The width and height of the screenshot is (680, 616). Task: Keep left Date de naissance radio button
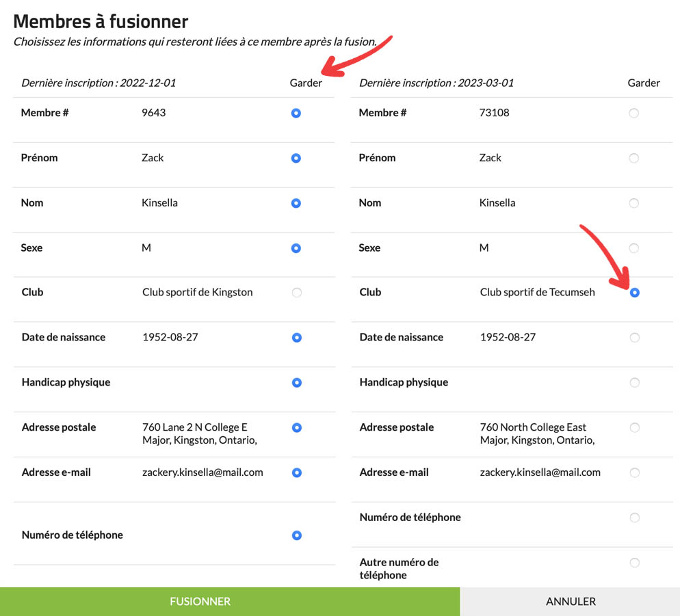pyautogui.click(x=296, y=338)
